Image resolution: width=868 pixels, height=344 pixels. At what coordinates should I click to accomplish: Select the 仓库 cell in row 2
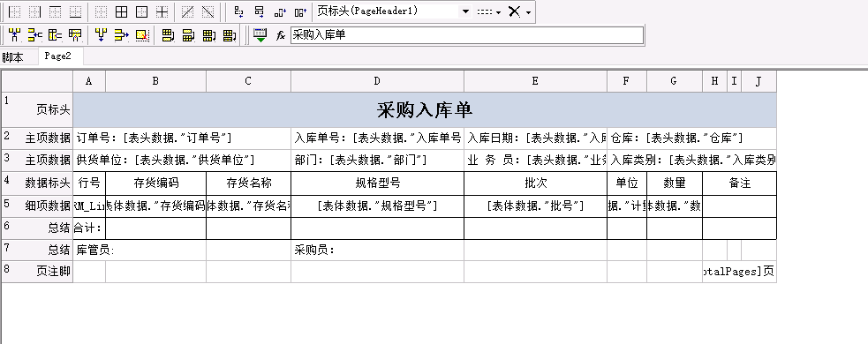tap(691, 138)
